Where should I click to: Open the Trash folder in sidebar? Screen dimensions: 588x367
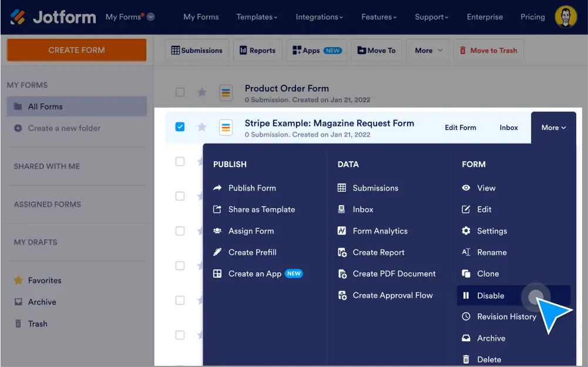point(38,323)
